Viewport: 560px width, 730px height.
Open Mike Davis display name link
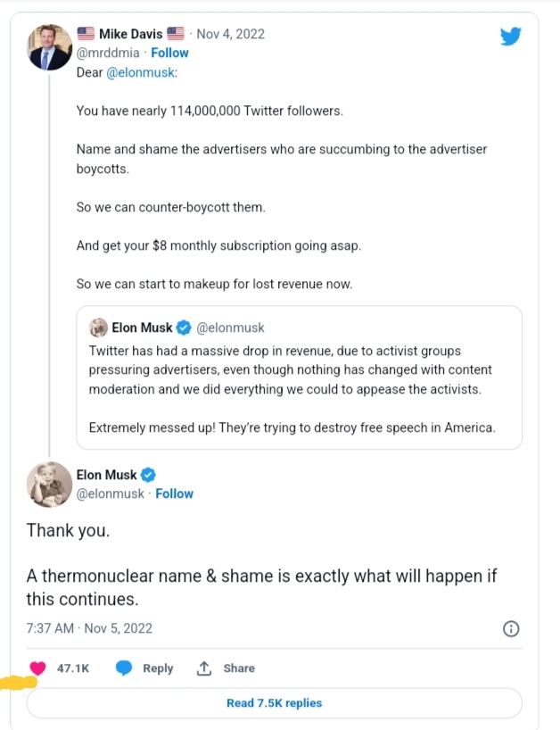coord(130,34)
